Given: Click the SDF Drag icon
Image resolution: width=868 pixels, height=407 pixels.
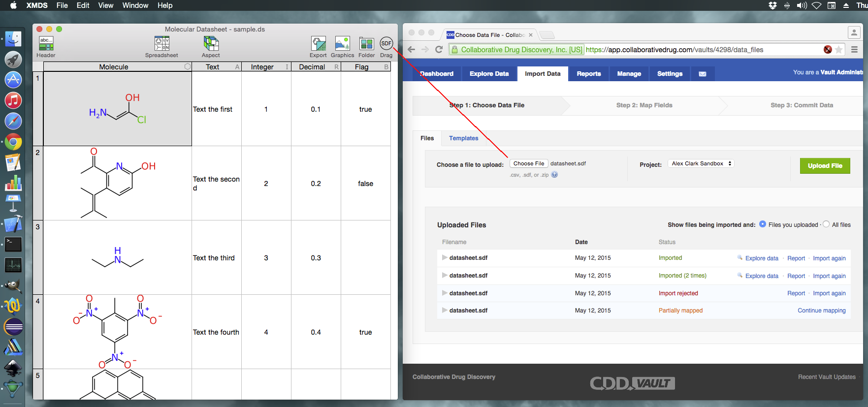Looking at the screenshot, I should click(x=386, y=44).
